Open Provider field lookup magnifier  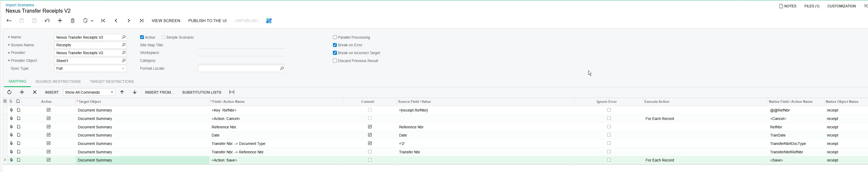click(124, 53)
